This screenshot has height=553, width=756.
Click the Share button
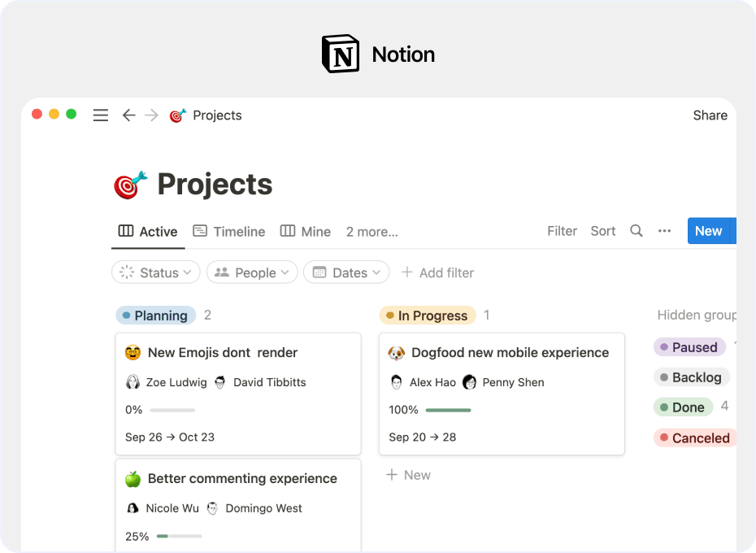point(710,115)
